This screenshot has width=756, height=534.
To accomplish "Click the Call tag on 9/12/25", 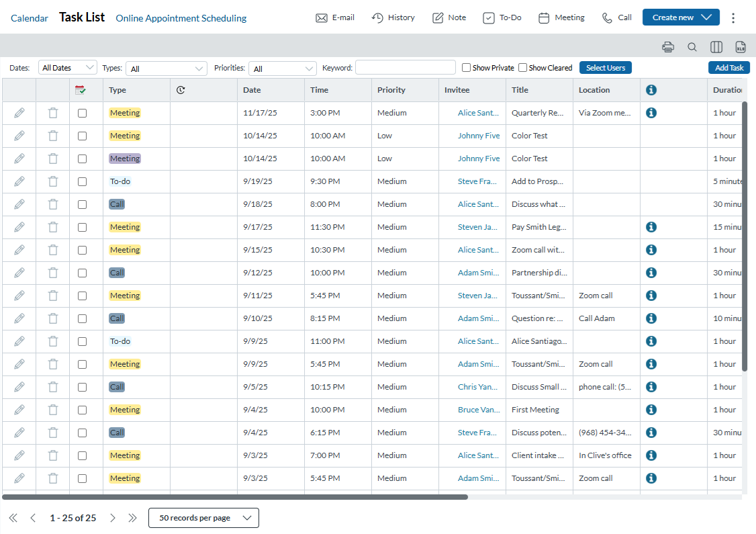I will pos(117,273).
